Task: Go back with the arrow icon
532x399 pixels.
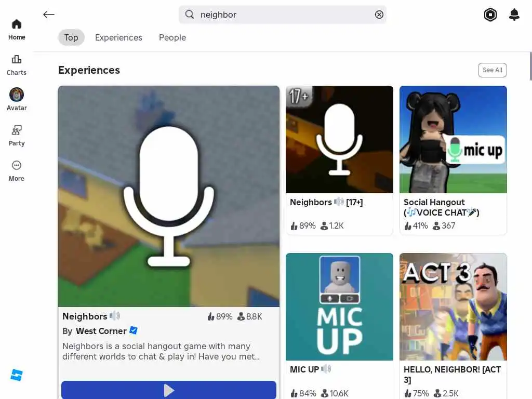Action: click(x=49, y=15)
